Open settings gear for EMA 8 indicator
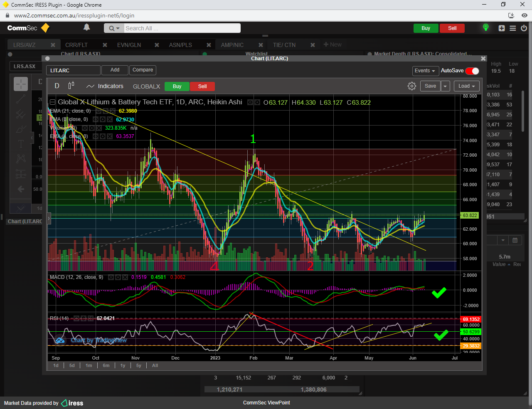 click(103, 119)
